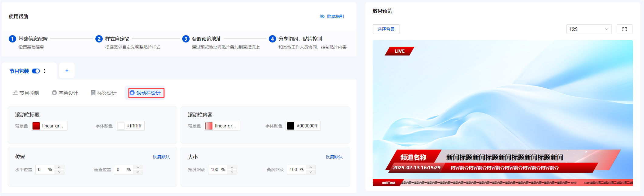Click the 字幕设计 ring icon
644x196 pixels.
pos(54,93)
